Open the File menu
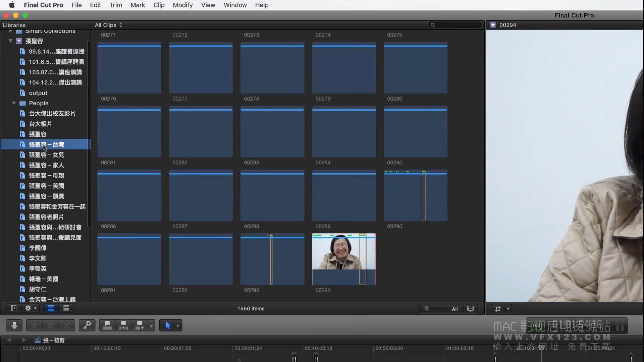This screenshot has height=362, width=644. point(76,5)
